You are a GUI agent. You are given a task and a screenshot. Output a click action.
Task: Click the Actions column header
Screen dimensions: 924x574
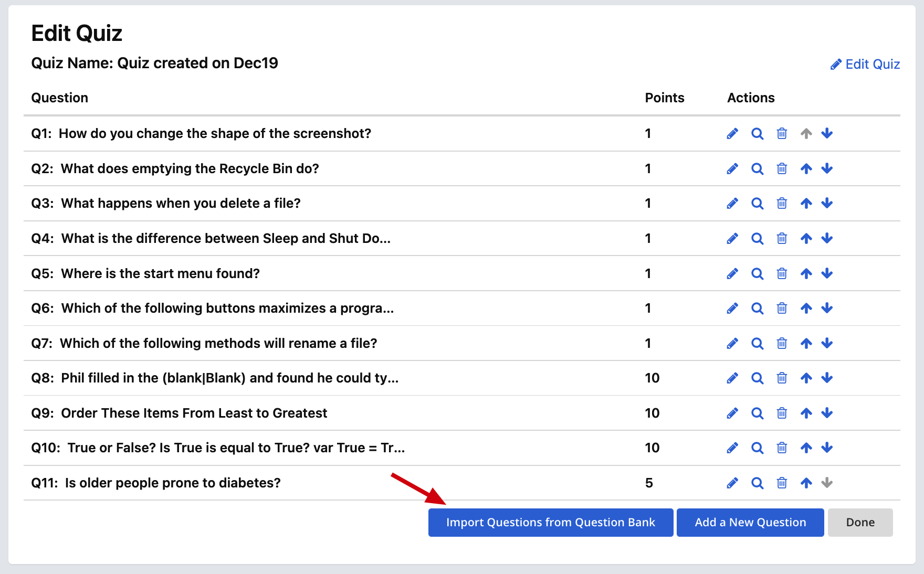click(751, 98)
